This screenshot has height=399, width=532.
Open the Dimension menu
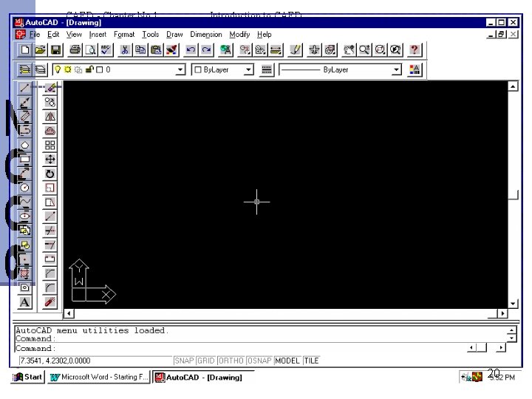(x=206, y=34)
